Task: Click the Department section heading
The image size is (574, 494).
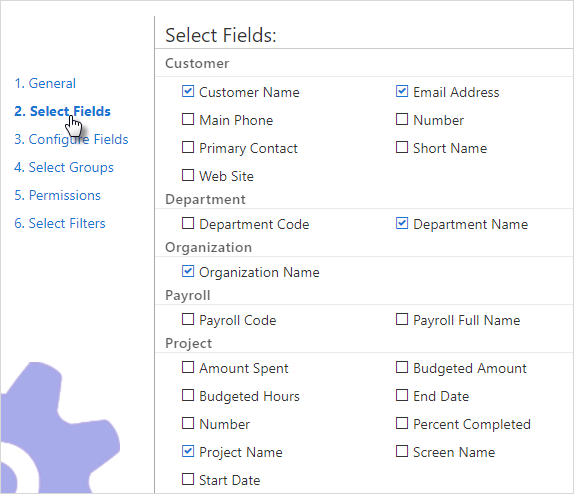Action: click(205, 200)
